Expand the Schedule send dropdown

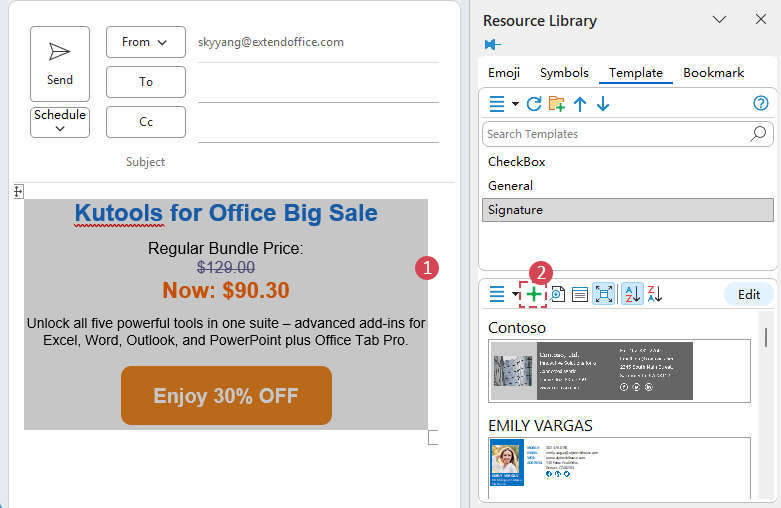pos(60,121)
